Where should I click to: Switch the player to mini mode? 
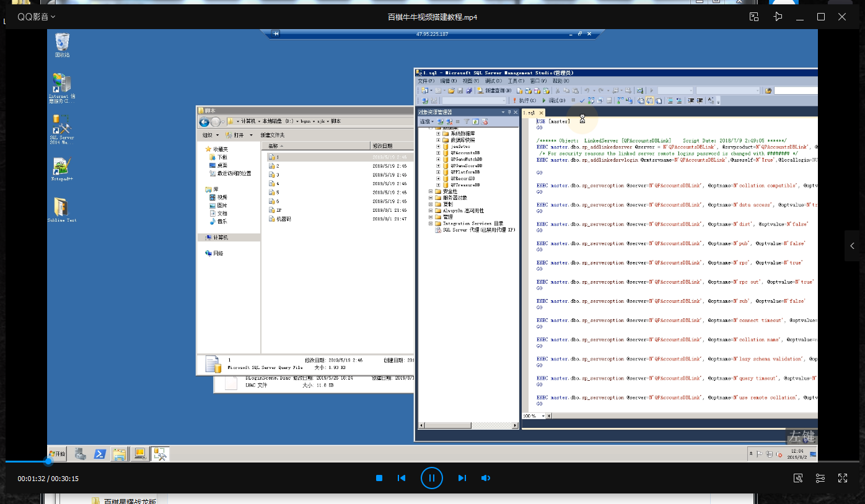[754, 17]
